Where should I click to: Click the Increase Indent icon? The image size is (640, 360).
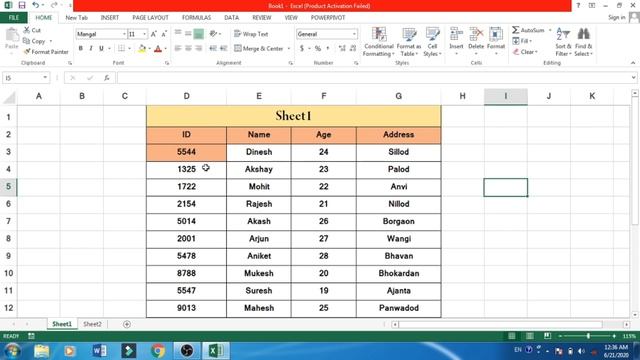tap(223, 49)
